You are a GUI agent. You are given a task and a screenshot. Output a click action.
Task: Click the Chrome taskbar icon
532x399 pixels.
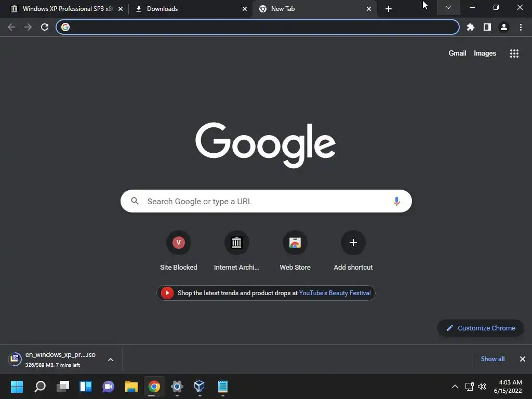coord(154,387)
